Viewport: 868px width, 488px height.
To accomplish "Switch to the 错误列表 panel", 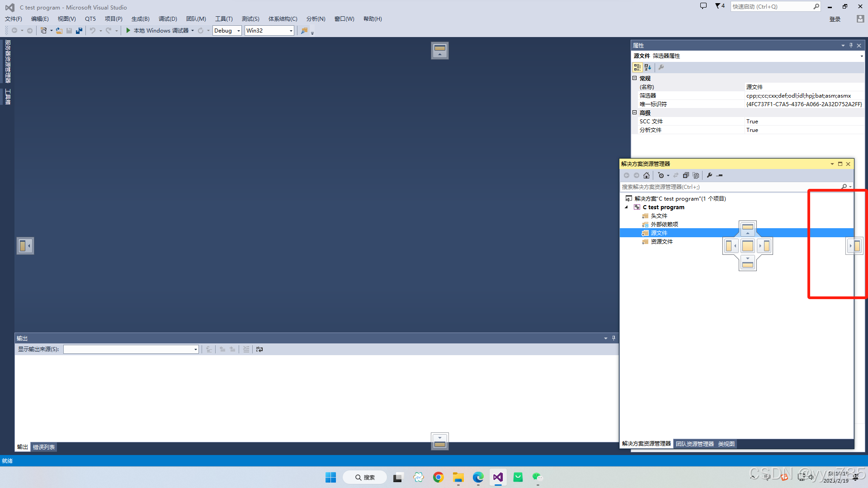I will 43,446.
